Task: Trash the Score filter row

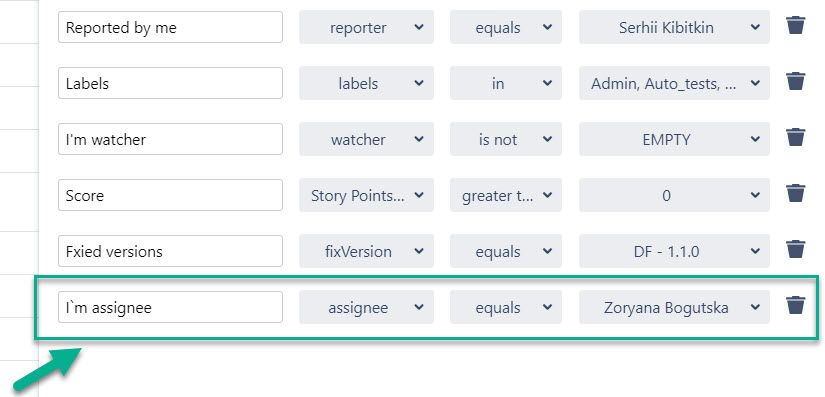Action: pyautogui.click(x=796, y=194)
